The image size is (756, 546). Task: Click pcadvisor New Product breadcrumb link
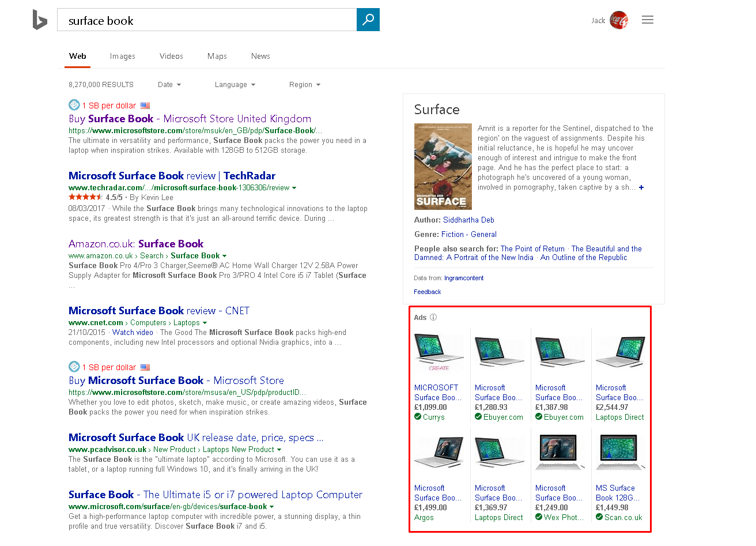[175, 450]
